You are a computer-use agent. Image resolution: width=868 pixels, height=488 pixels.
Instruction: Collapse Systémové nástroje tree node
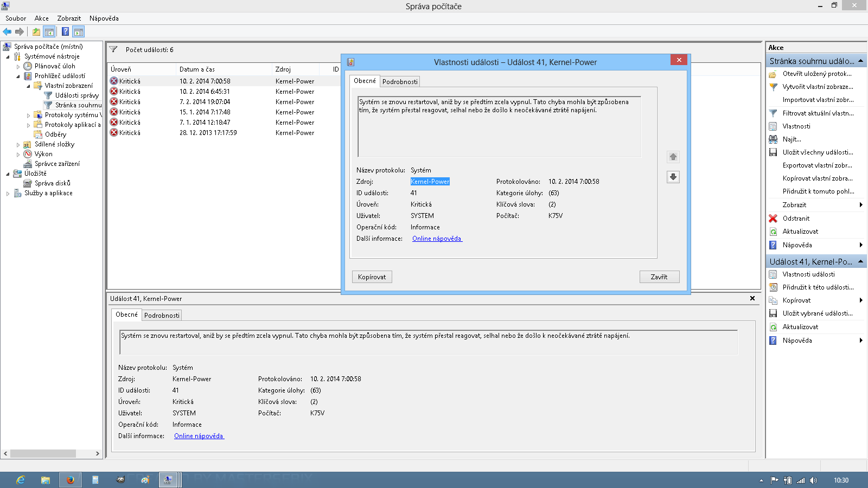coord(8,57)
